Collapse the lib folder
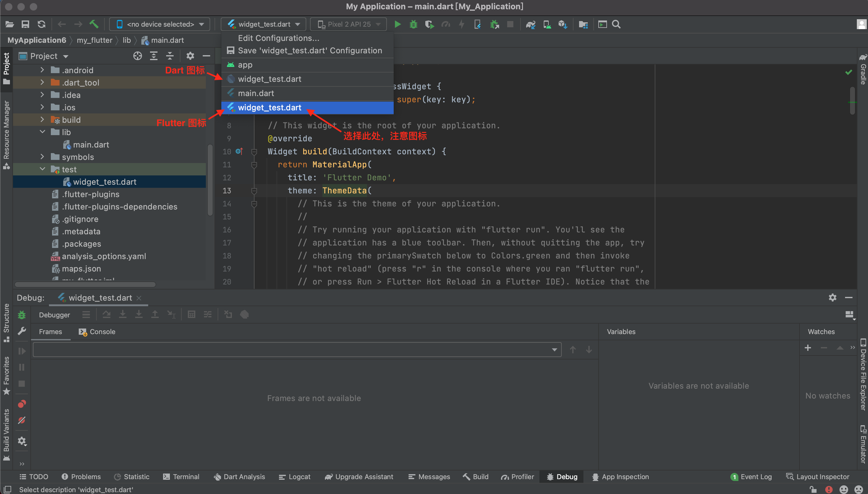The image size is (868, 494). tap(42, 132)
